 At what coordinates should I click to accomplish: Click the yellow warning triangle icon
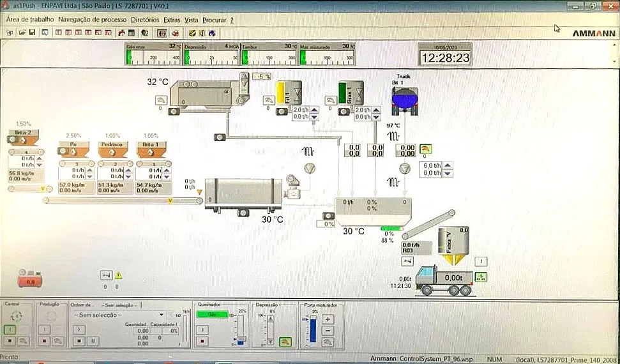[118, 275]
